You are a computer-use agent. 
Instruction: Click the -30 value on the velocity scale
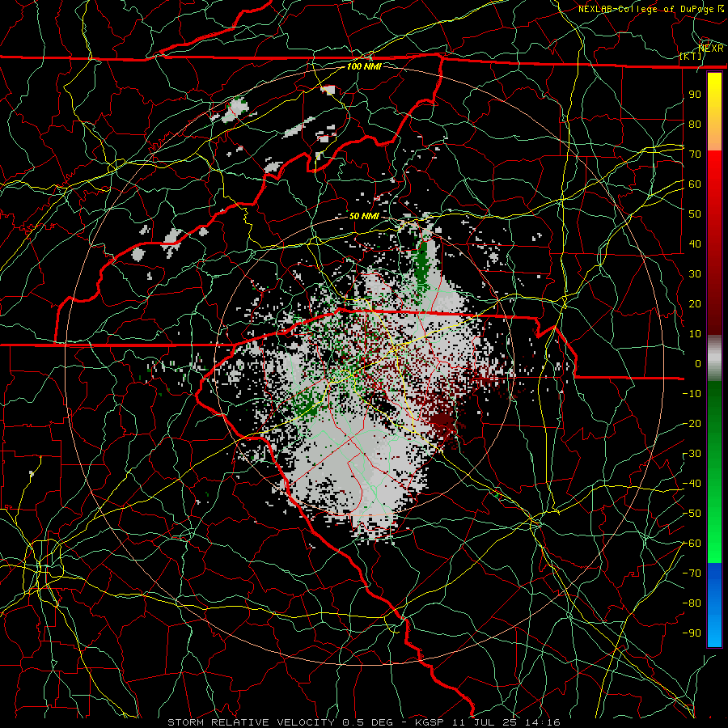692,454
